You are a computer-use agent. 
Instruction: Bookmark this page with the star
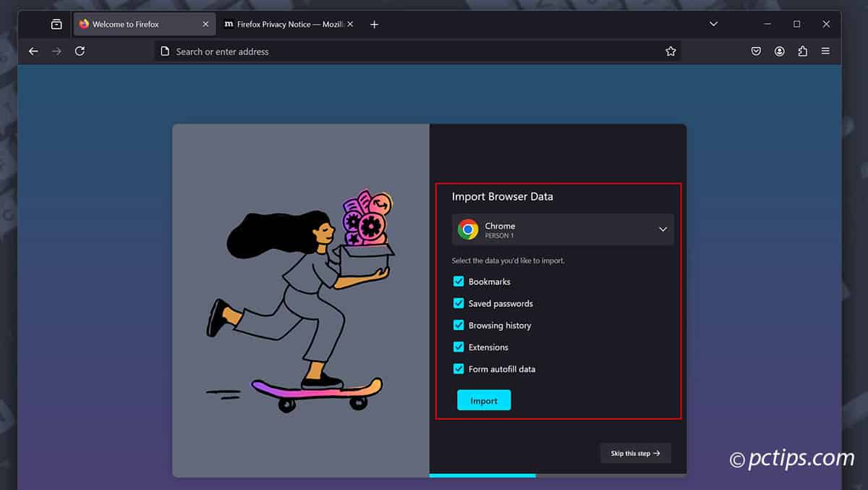[x=671, y=51]
